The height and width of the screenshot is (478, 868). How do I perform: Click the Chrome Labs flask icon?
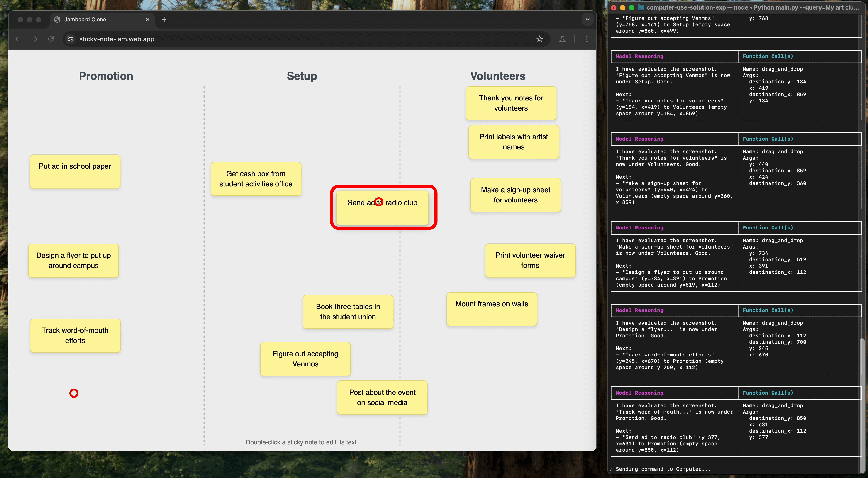pyautogui.click(x=562, y=39)
